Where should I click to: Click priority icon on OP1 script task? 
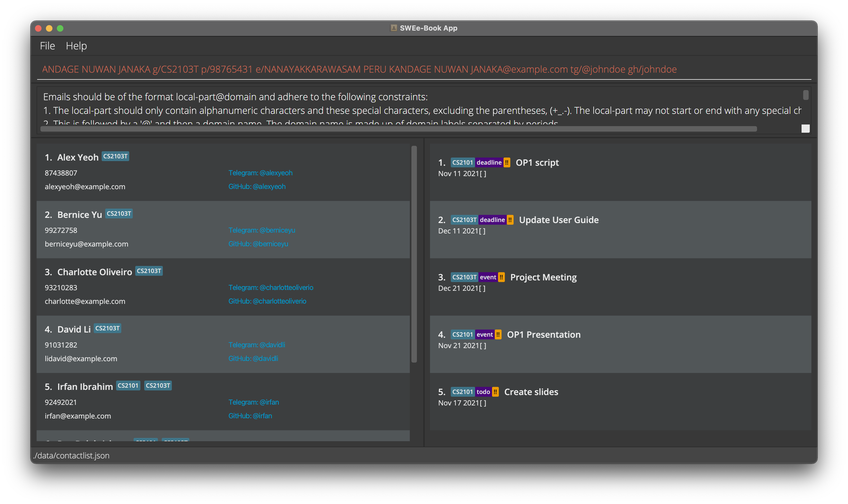click(x=507, y=162)
